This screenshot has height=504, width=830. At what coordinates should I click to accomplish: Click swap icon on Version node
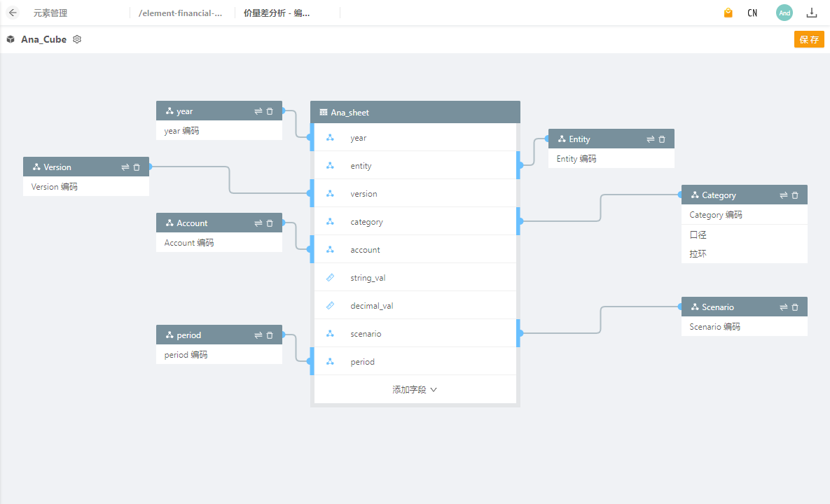[125, 167]
